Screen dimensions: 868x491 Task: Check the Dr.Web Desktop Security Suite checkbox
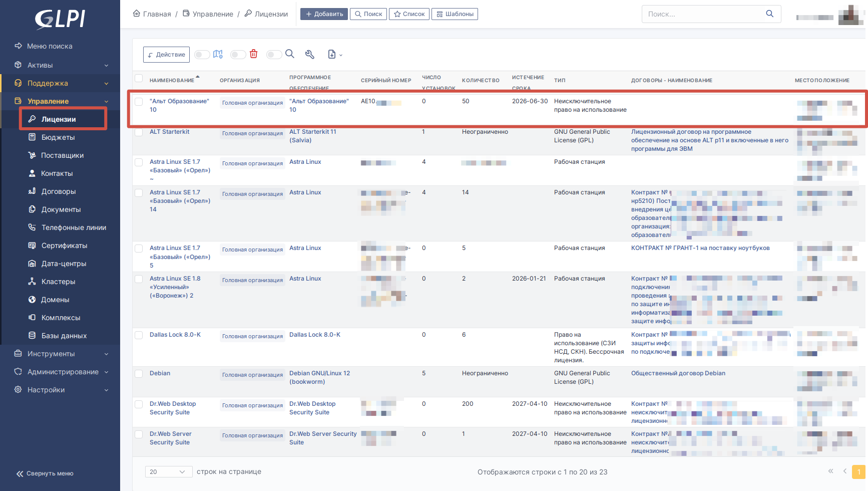click(139, 404)
